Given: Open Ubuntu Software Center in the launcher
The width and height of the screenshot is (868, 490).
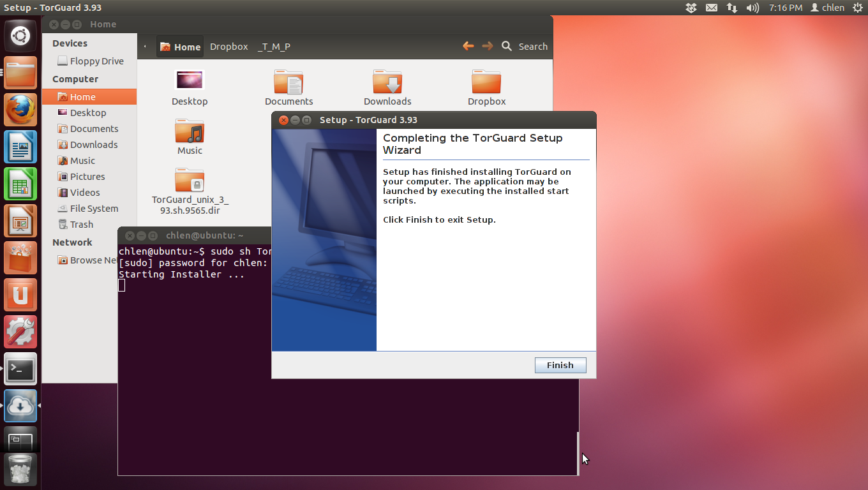Looking at the screenshot, I should (x=20, y=258).
